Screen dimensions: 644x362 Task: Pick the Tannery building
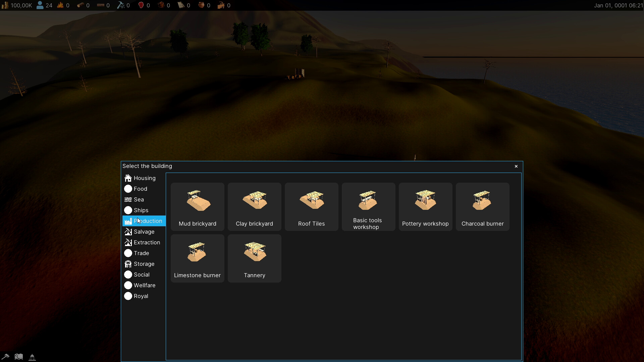click(255, 258)
